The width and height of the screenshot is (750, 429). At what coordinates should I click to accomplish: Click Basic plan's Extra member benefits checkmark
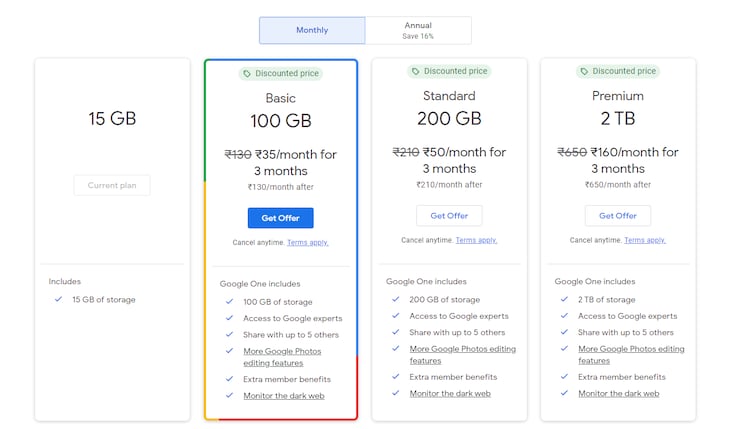[x=230, y=379]
